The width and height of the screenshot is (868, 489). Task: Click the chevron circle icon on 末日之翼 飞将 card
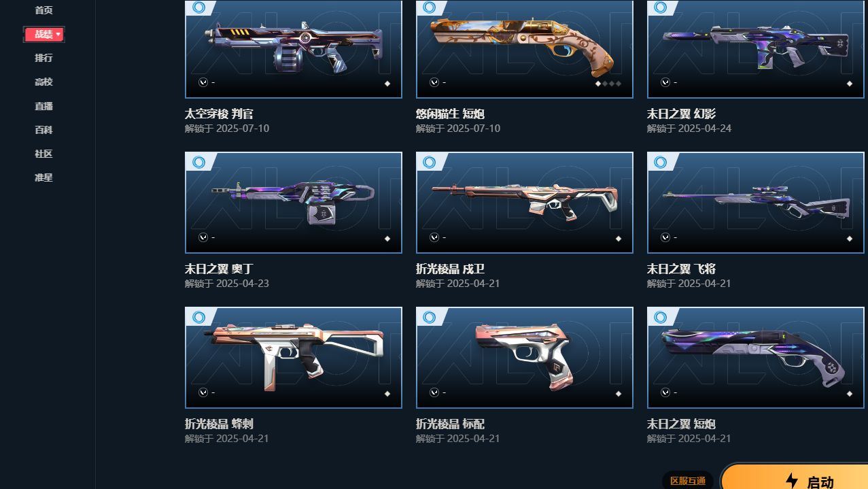(x=665, y=237)
